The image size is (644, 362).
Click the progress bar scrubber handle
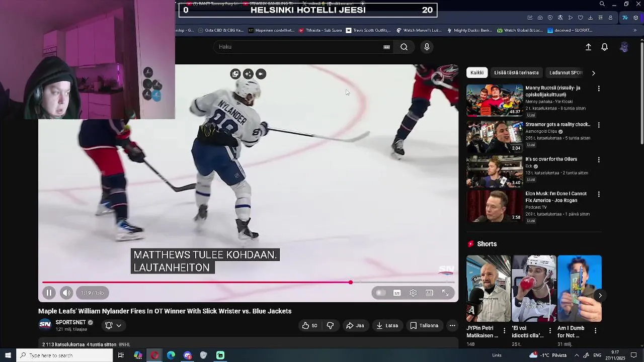(x=351, y=282)
